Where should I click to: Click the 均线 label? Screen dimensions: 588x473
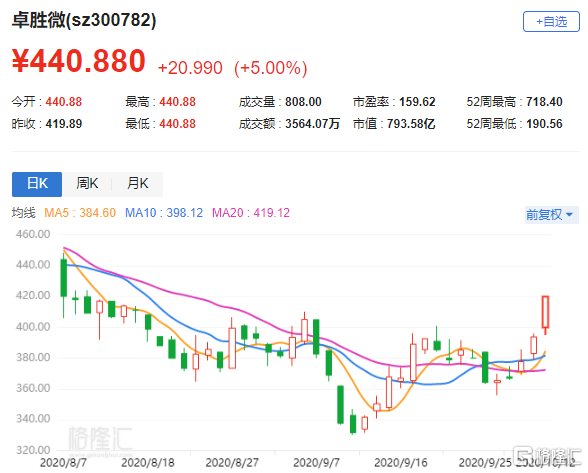(x=24, y=213)
